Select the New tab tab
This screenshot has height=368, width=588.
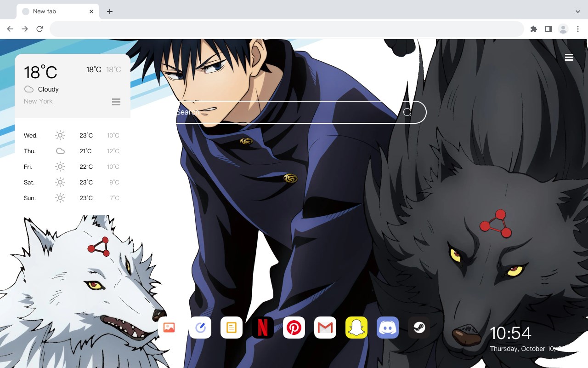[x=58, y=11]
